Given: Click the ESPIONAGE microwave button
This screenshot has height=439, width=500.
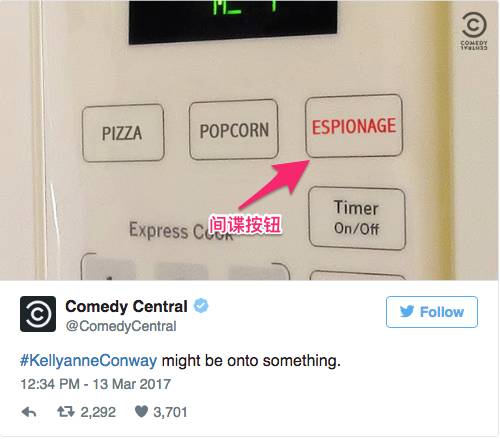Looking at the screenshot, I should click(x=354, y=126).
